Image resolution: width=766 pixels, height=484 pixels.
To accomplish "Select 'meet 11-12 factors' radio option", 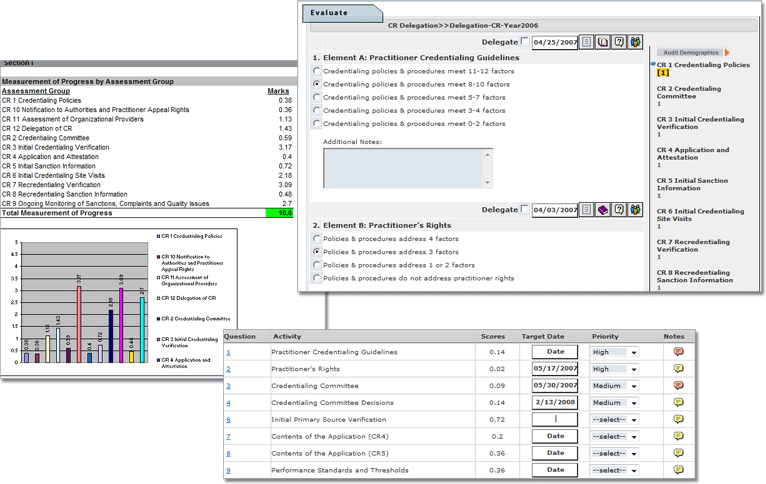I will tap(318, 71).
